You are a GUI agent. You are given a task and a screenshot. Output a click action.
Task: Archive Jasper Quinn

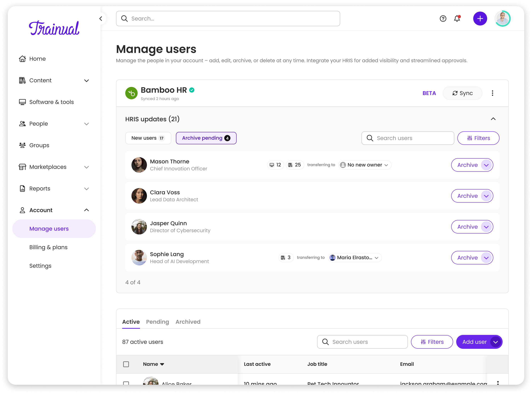click(x=467, y=227)
